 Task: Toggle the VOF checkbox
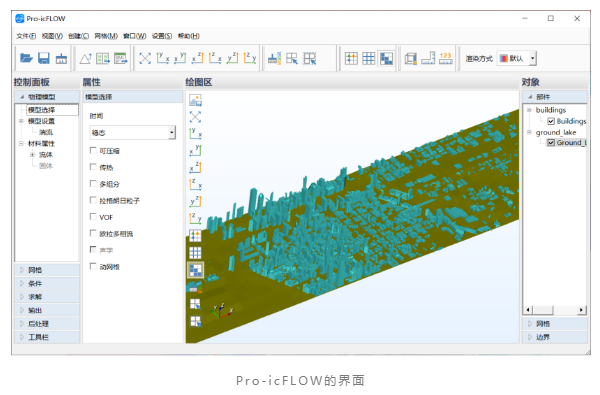[93, 216]
